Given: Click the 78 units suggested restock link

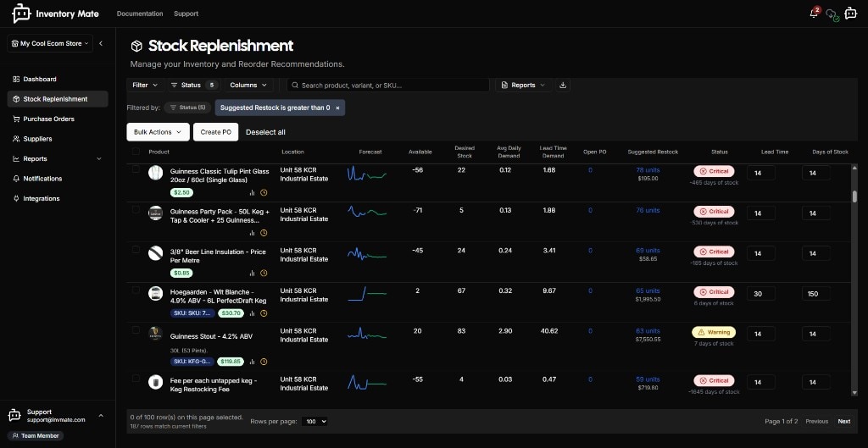Looking at the screenshot, I should click(x=648, y=170).
